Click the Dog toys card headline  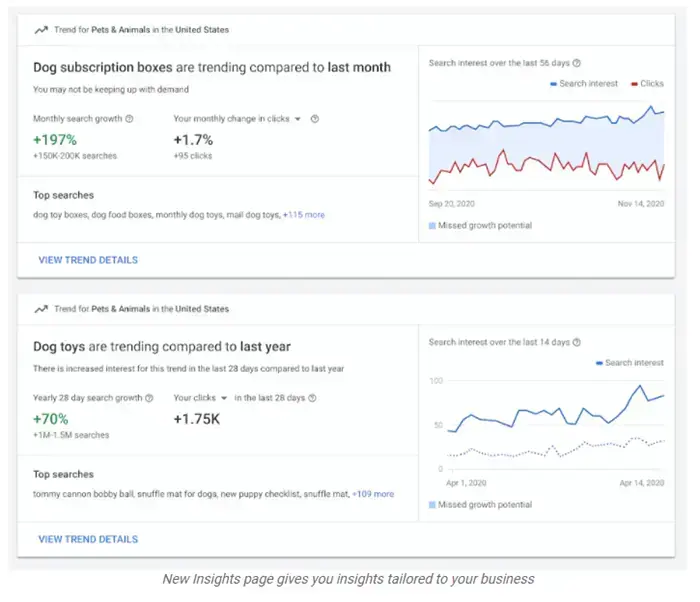click(162, 347)
